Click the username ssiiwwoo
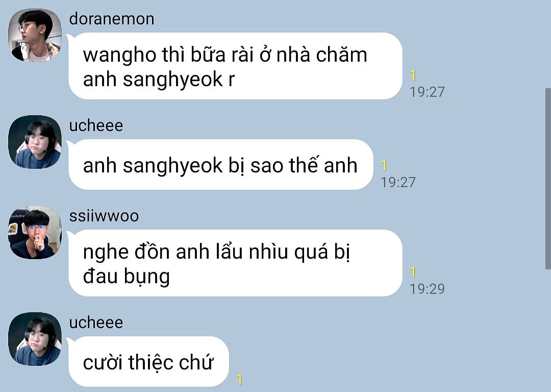 pyautogui.click(x=104, y=216)
